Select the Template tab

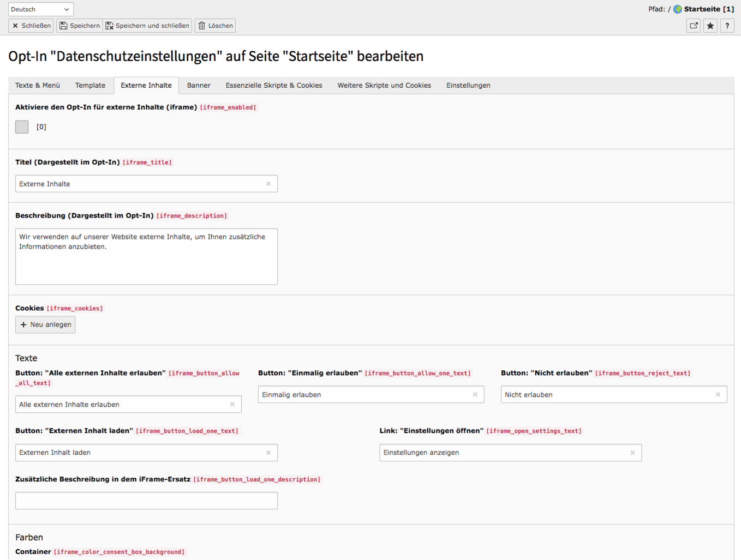[x=90, y=86]
